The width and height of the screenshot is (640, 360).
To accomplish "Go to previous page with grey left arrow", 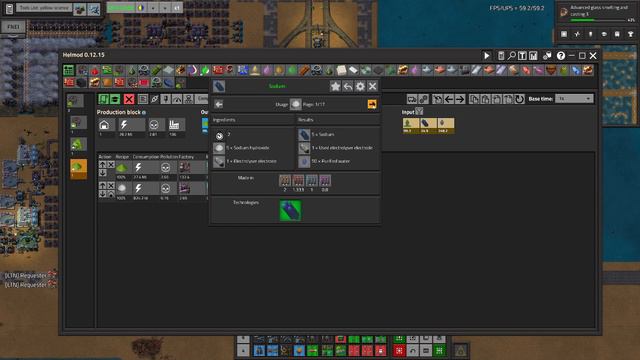I will tap(219, 104).
